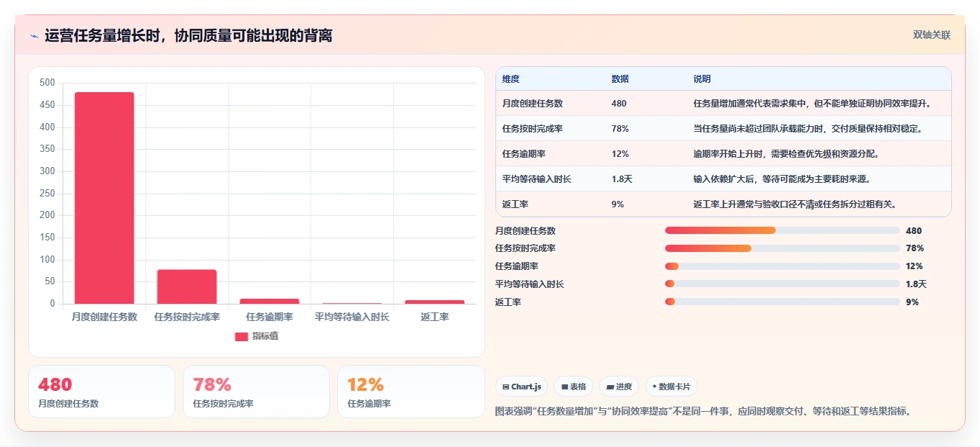Click the 9% value in the table
This screenshot has height=447, width=980.
point(618,204)
